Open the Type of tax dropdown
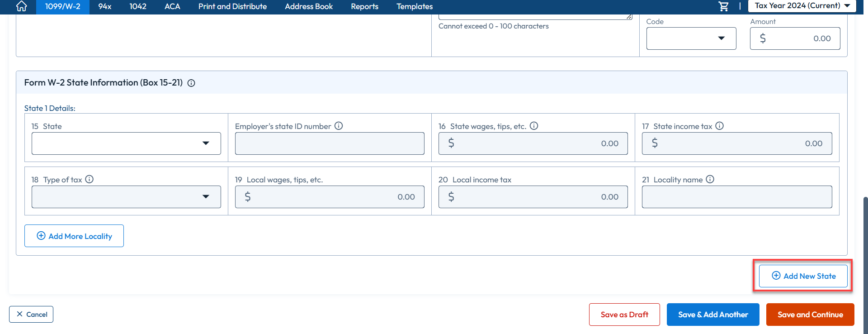This screenshot has width=868, height=334. [126, 197]
